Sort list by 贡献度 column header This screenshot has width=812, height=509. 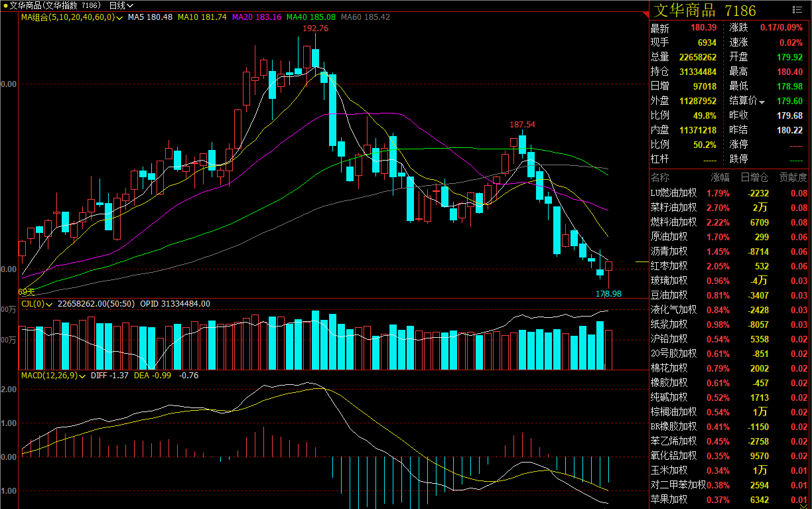point(793,178)
